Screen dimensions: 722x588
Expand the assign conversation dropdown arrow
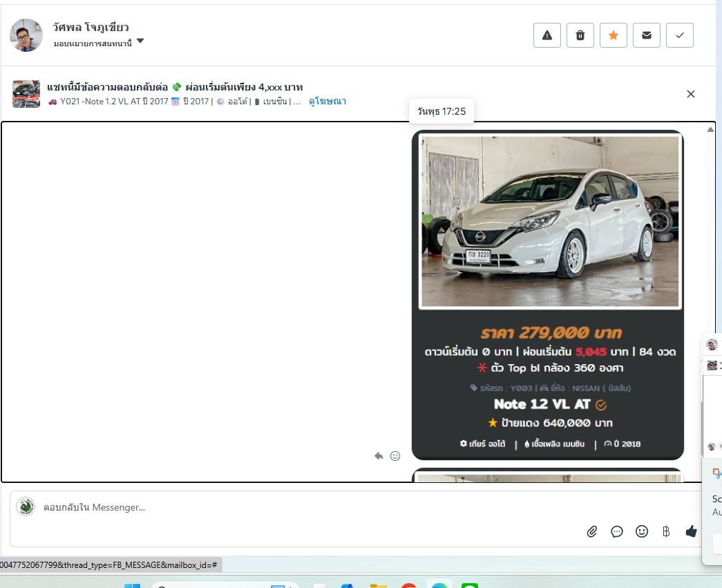(x=140, y=41)
